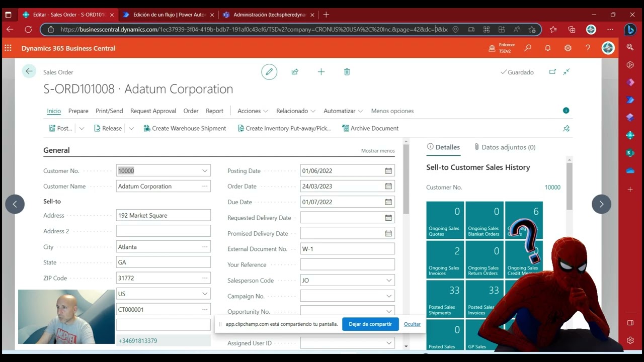Viewport: 644px width, 362px height.
Task: Open search magnifier in Business Central header
Action: coord(528,48)
